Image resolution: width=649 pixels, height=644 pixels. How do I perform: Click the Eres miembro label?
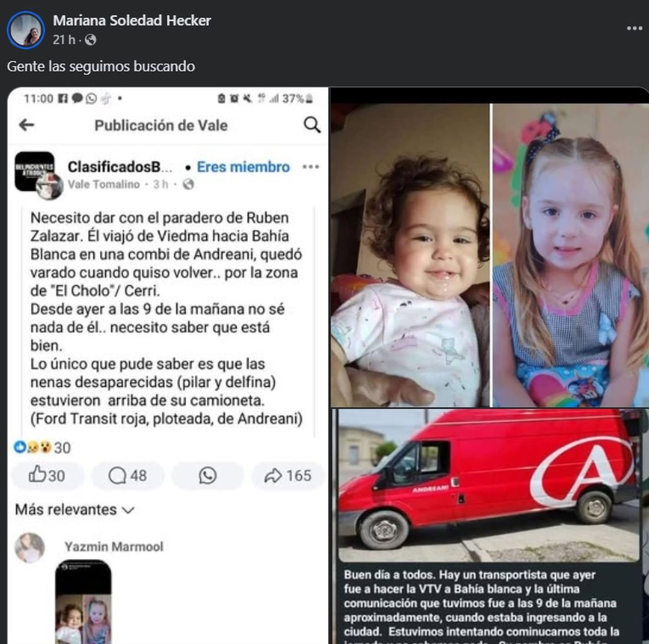243,167
